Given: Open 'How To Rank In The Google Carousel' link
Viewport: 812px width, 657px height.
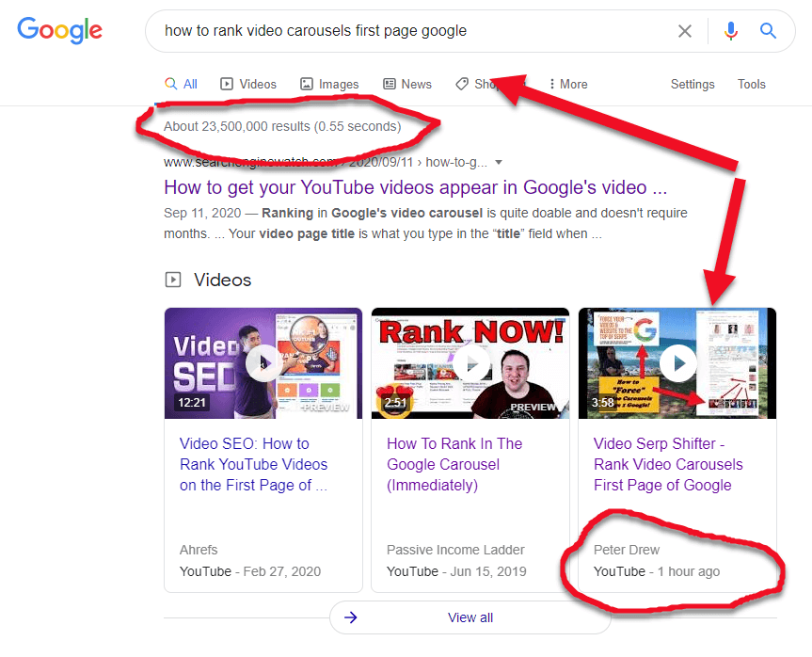Looking at the screenshot, I should coord(454,464).
